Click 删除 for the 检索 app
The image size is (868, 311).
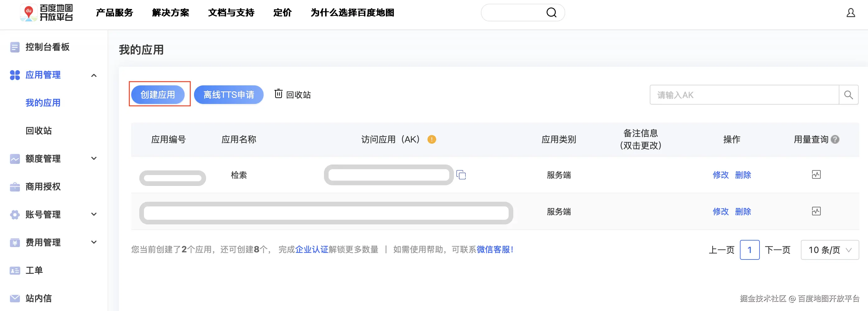pos(743,175)
